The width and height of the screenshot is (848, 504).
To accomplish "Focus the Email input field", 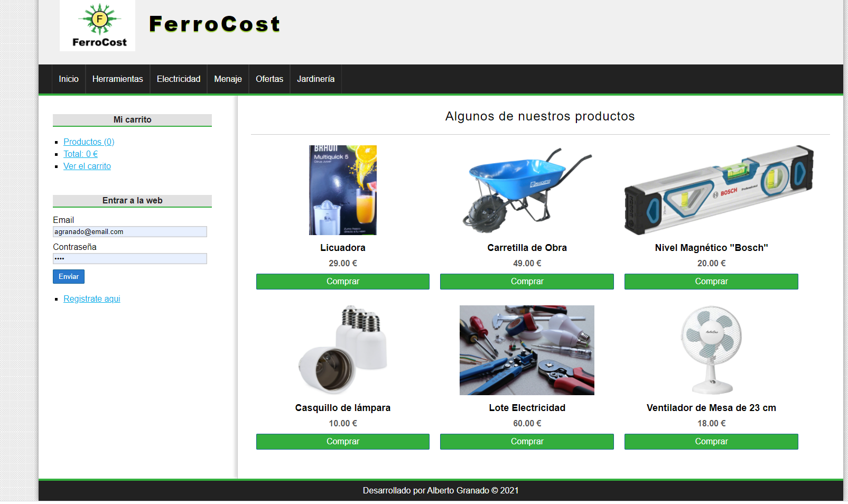I will (x=129, y=231).
